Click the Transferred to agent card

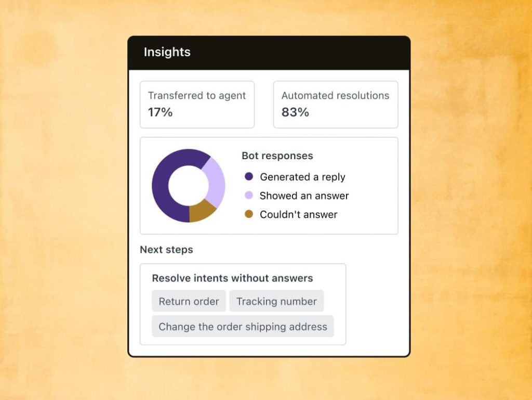[x=197, y=105]
